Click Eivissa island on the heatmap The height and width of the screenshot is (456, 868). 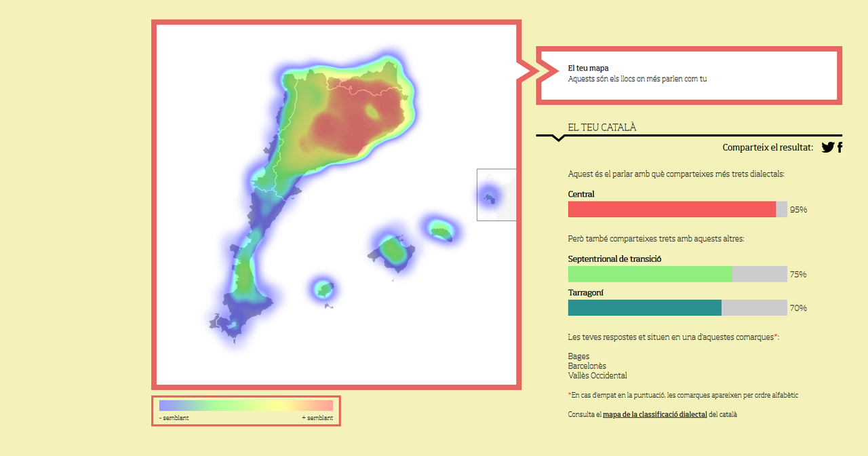325,291
